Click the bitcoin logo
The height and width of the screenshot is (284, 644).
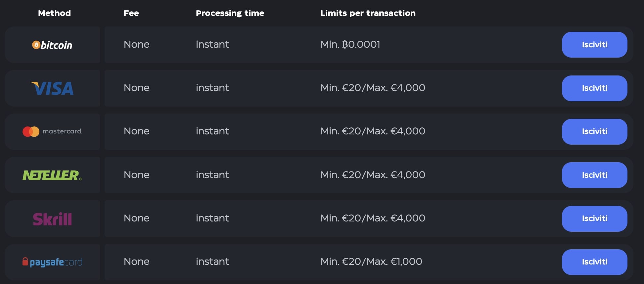click(52, 45)
